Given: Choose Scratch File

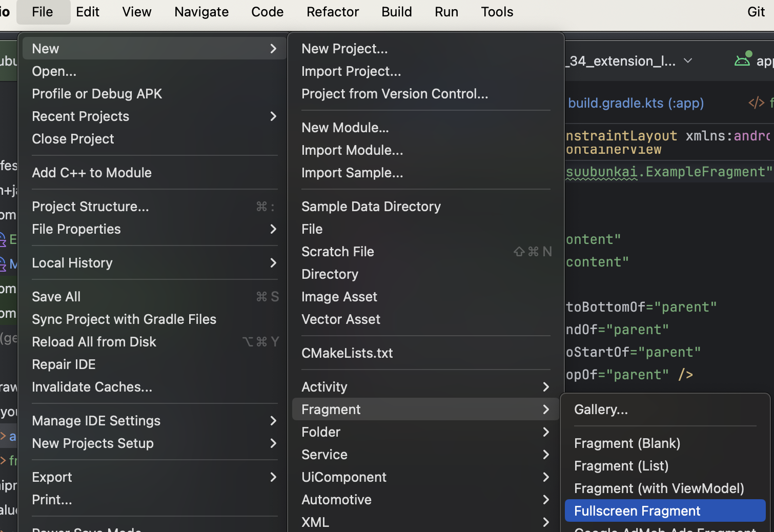Looking at the screenshot, I should click(x=425, y=252).
